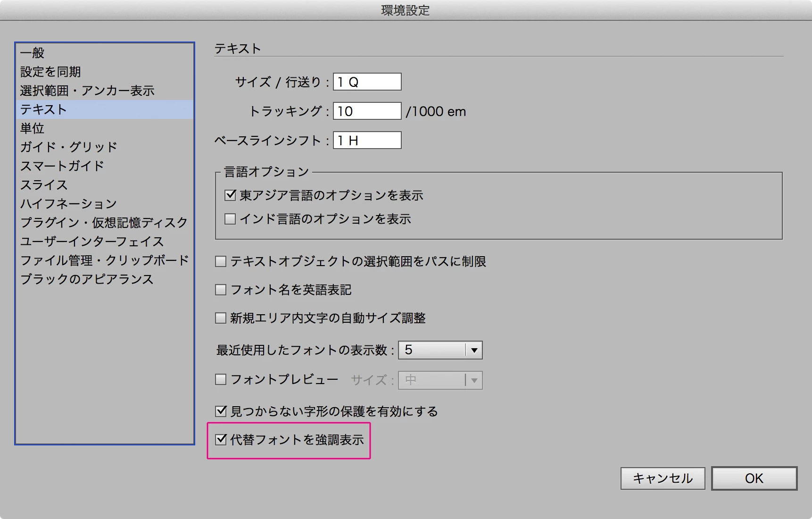812x519 pixels.
Task: Click the トラッキング input field
Action: (x=367, y=111)
